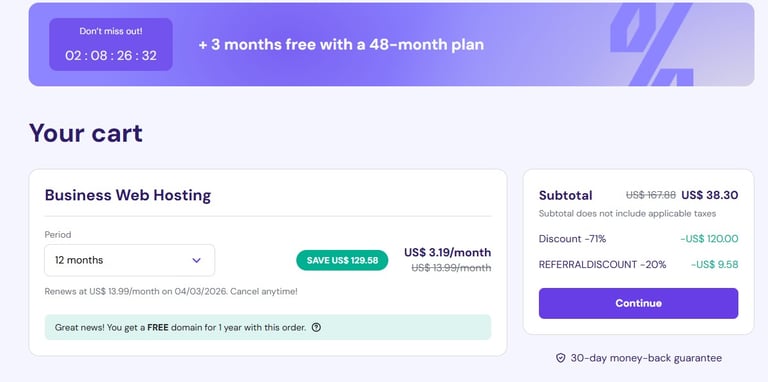Click the -US$ 9.58 referral discount amount
The height and width of the screenshot is (382, 768).
(714, 264)
